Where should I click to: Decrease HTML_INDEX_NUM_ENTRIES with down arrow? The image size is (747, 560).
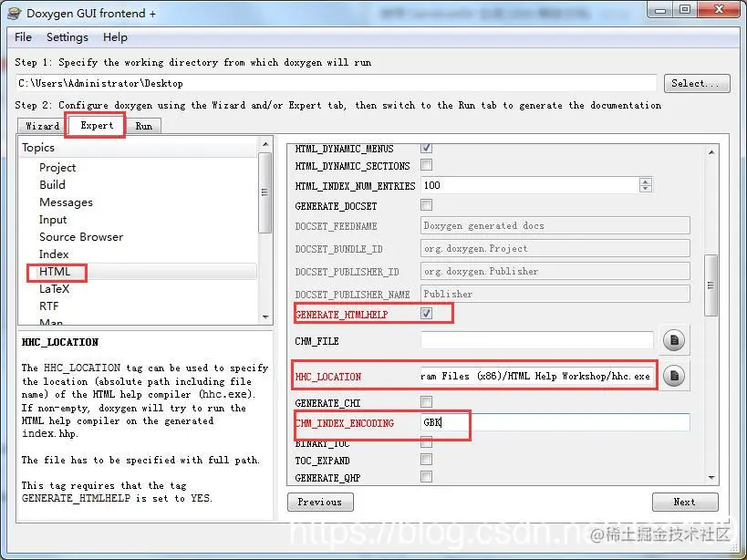coord(646,189)
